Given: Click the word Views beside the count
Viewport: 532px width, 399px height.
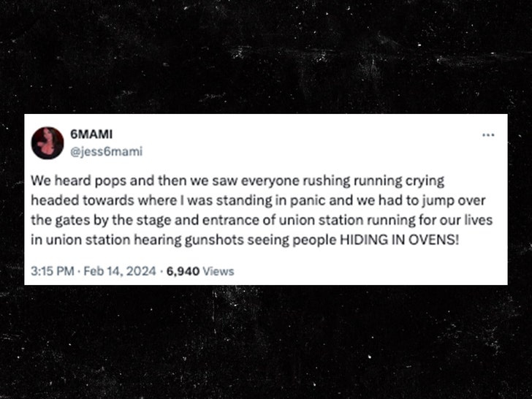Looking at the screenshot, I should click(x=219, y=271).
